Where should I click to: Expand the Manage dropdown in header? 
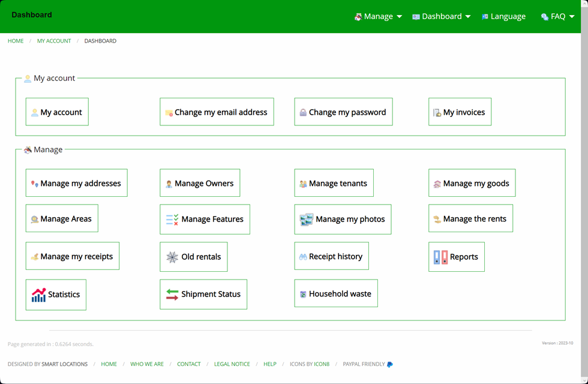click(378, 17)
